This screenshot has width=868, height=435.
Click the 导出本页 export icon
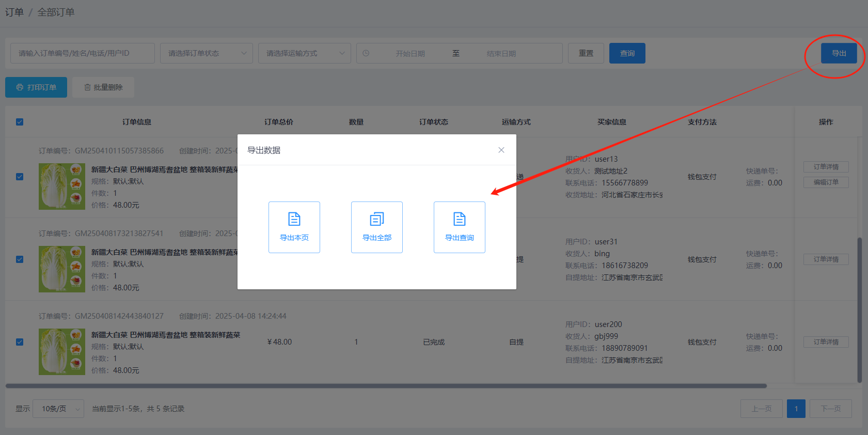pyautogui.click(x=294, y=219)
